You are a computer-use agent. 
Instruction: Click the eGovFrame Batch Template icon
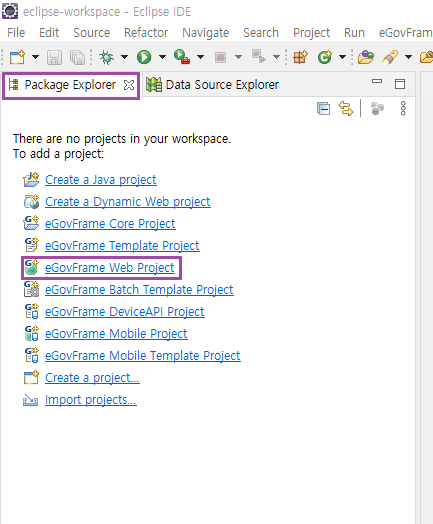pyautogui.click(x=31, y=289)
